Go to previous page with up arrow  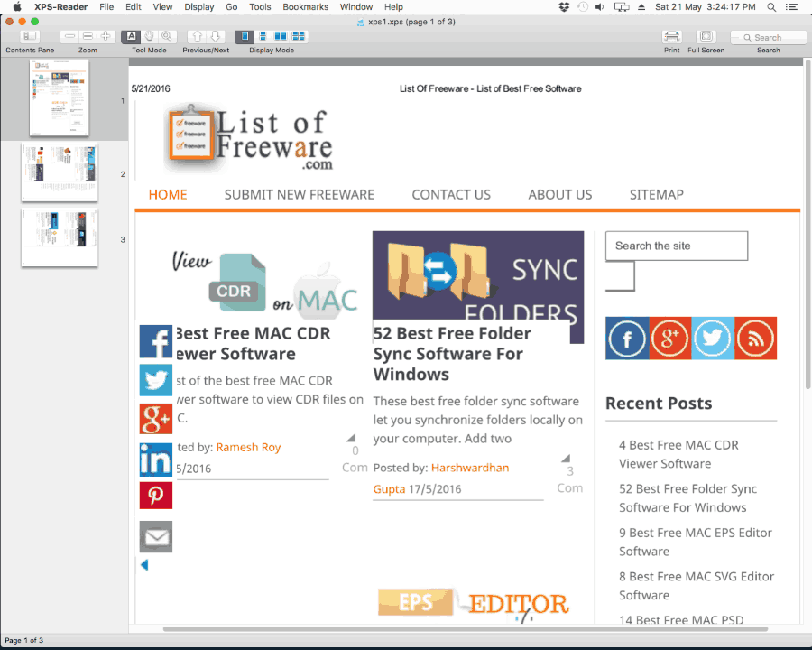(197, 36)
